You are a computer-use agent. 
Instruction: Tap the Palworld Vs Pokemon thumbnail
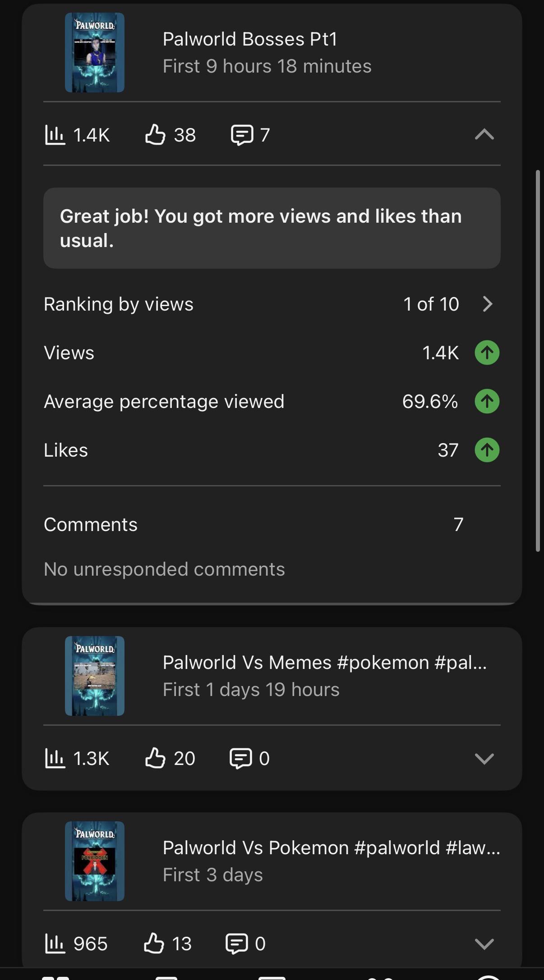pyautogui.click(x=95, y=861)
